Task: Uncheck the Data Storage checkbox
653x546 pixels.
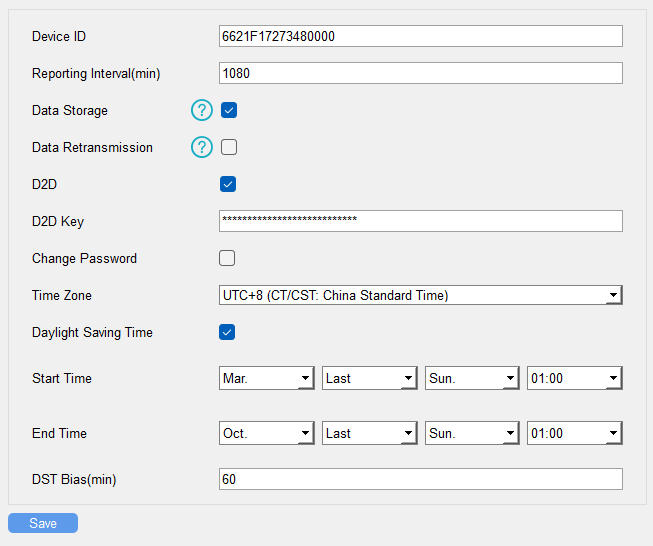Action: point(228,111)
